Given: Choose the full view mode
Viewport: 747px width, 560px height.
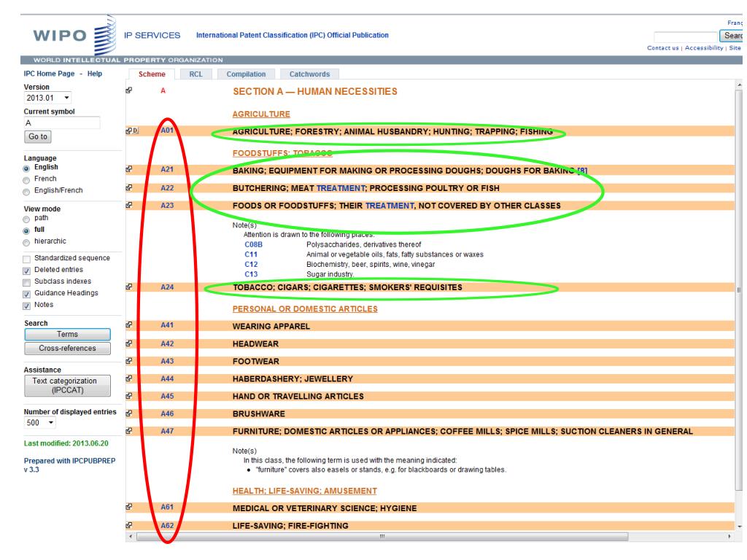Looking at the screenshot, I should (26, 231).
